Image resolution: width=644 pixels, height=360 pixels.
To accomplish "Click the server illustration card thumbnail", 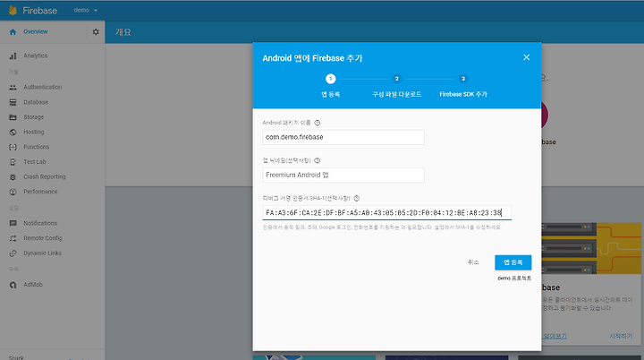I will pos(591,248).
